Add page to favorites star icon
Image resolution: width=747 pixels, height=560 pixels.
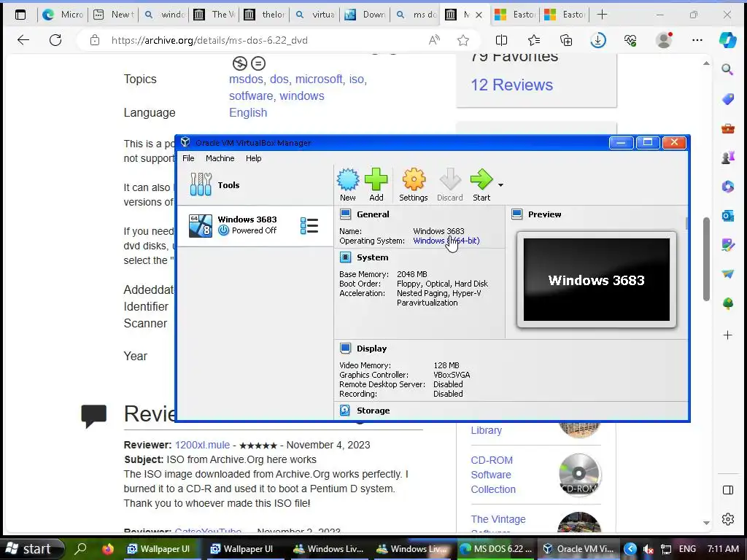pyautogui.click(x=463, y=41)
